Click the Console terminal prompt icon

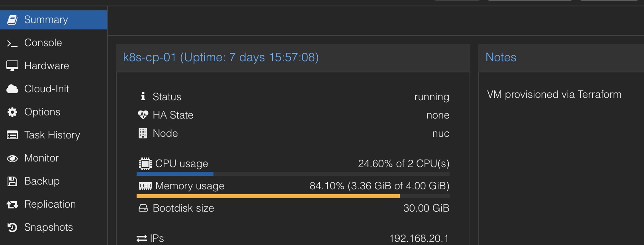12,43
